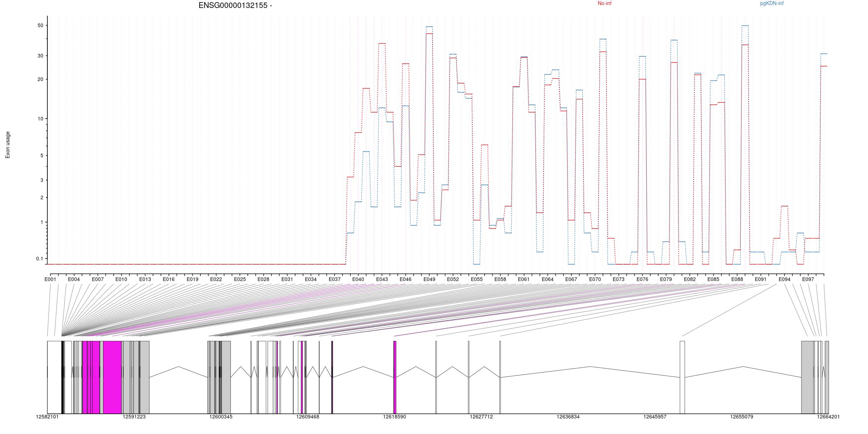The height and width of the screenshot is (434, 868).
Task: Click the y-axis tick value 20
Action: pyautogui.click(x=40, y=79)
